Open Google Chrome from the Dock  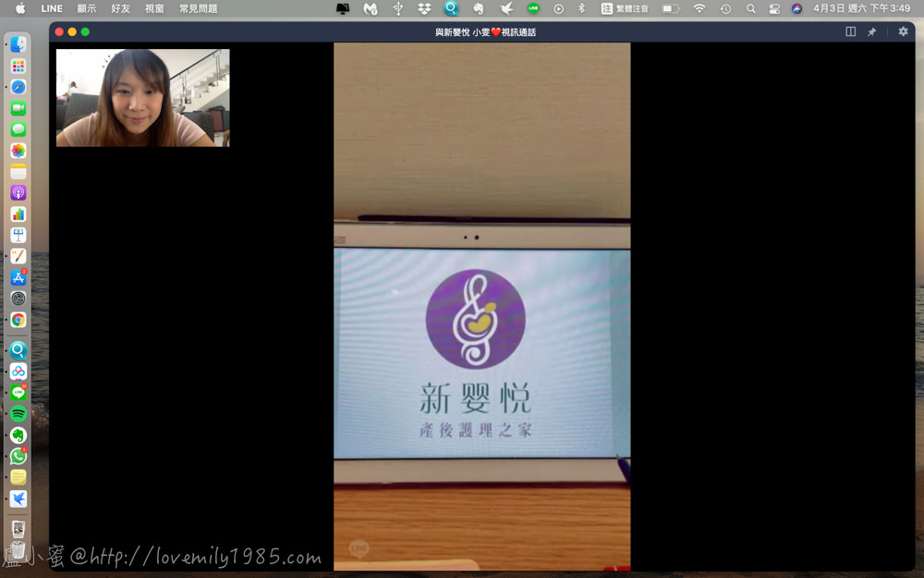tap(18, 320)
